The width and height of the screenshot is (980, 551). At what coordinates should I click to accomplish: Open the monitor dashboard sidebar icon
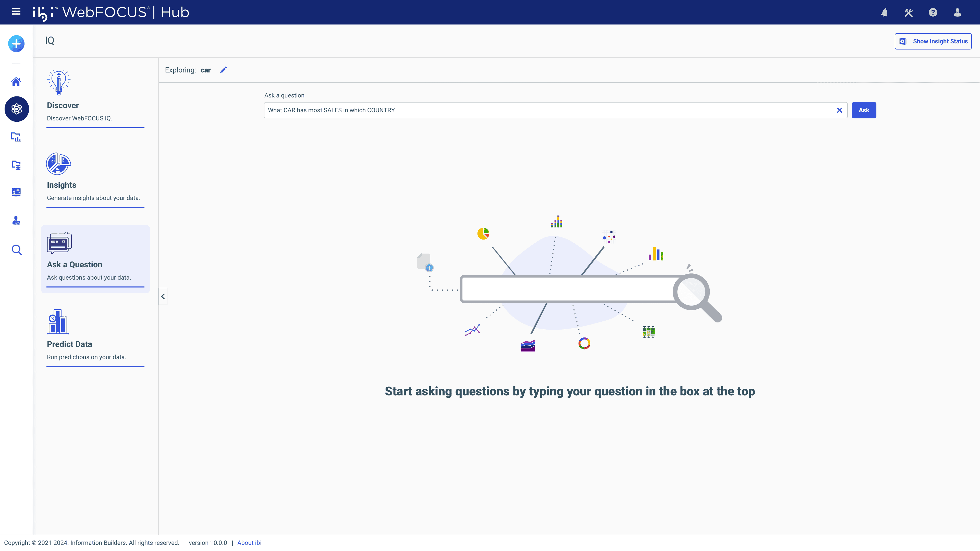(x=16, y=192)
